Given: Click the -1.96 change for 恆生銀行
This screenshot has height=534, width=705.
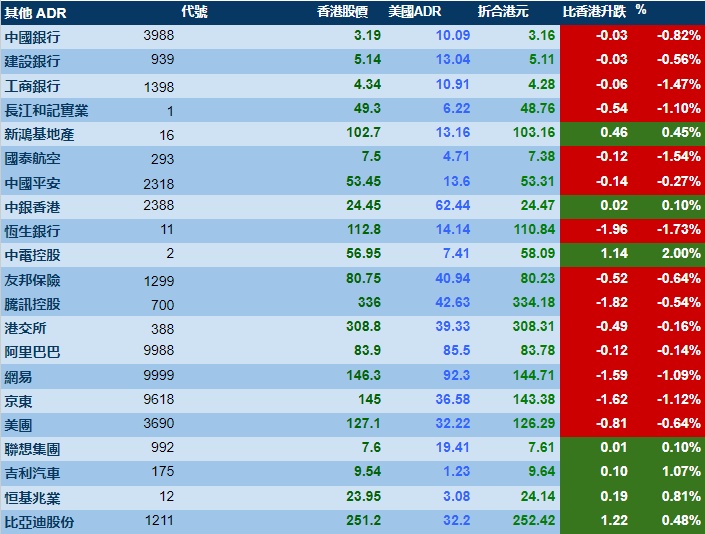Looking at the screenshot, I should [x=611, y=230].
